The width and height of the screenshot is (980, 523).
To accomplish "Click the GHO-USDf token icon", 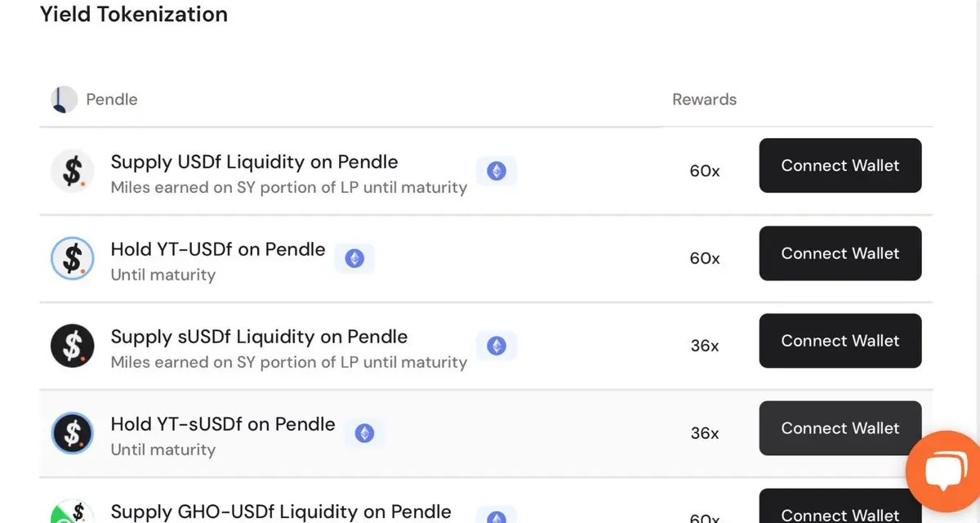I will [72, 512].
